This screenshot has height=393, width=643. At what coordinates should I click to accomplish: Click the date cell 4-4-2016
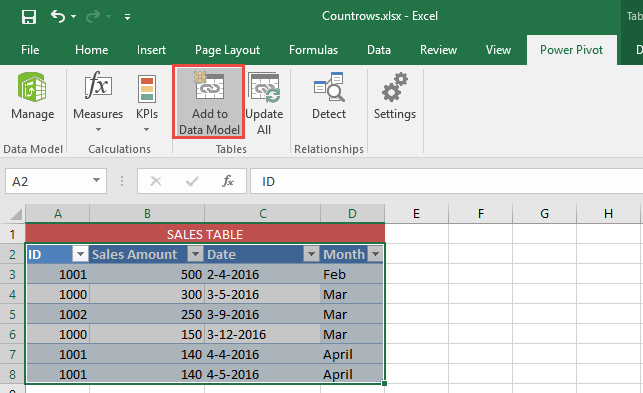263,354
